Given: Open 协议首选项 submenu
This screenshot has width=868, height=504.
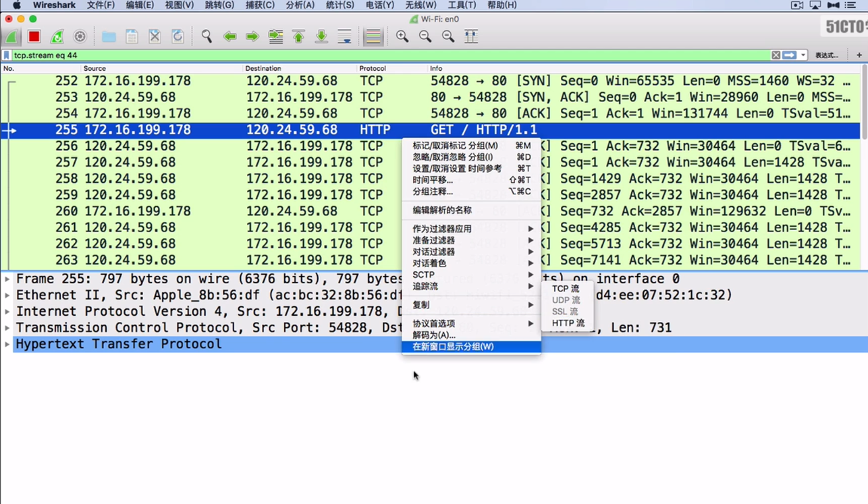Looking at the screenshot, I should 471,323.
